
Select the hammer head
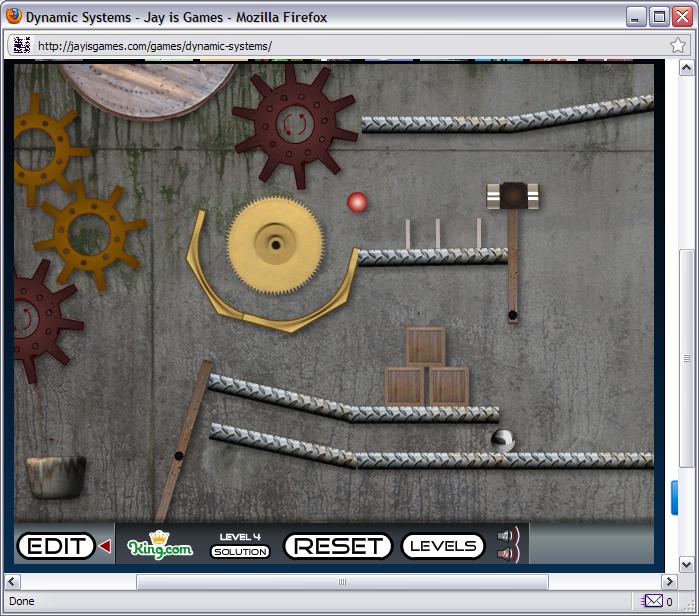tap(513, 195)
